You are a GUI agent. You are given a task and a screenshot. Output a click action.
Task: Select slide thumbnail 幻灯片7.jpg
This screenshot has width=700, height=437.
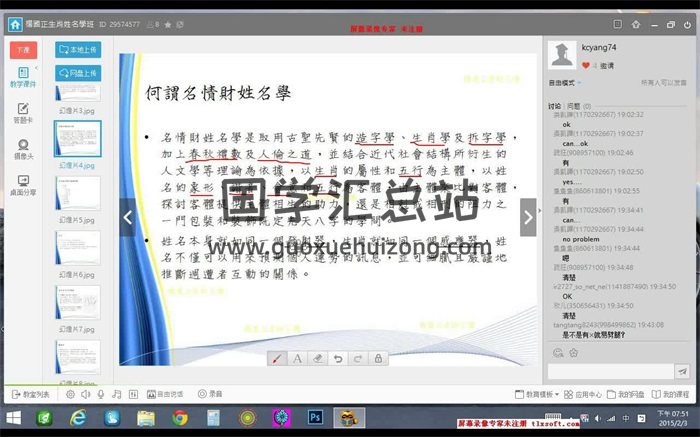pos(78,302)
